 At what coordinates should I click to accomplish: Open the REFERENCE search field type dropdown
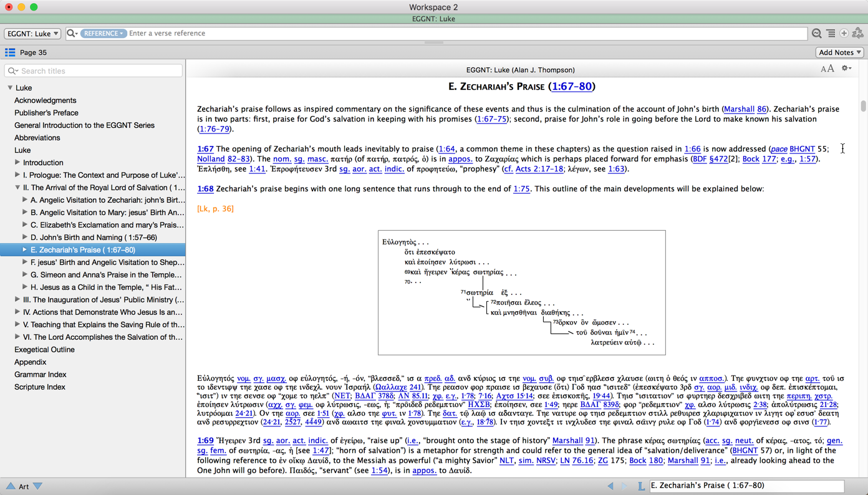(x=103, y=34)
